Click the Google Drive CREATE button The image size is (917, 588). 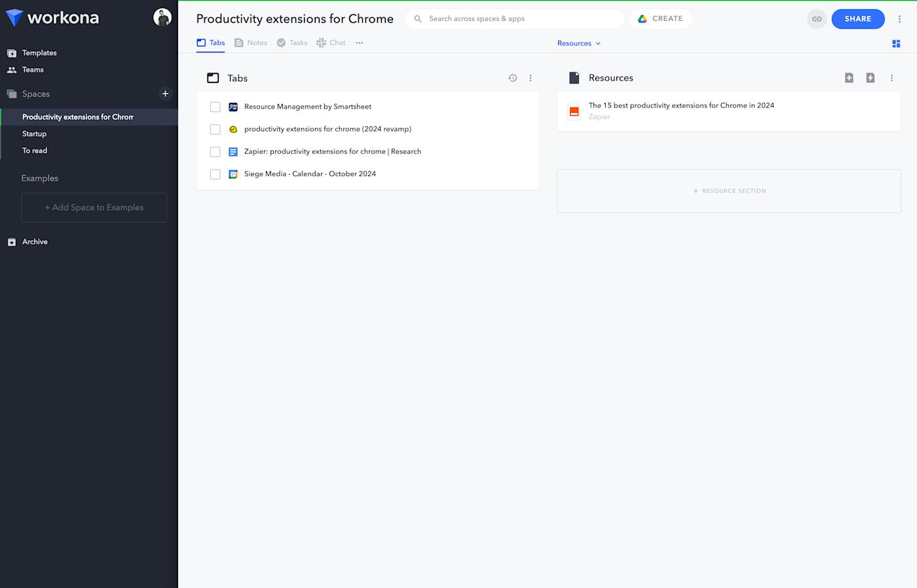tap(660, 19)
